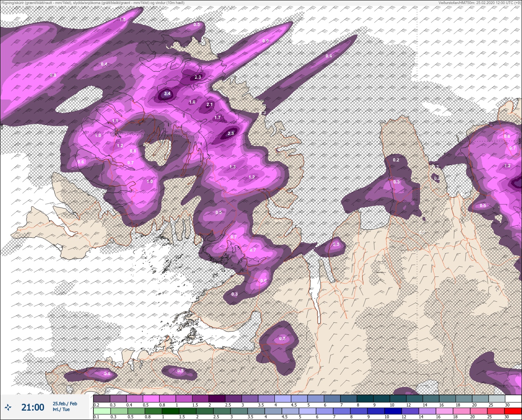Image resolution: width=522 pixels, height=420 pixels.
Task: Click the '30' tick under the rain legend
Action: point(506,417)
